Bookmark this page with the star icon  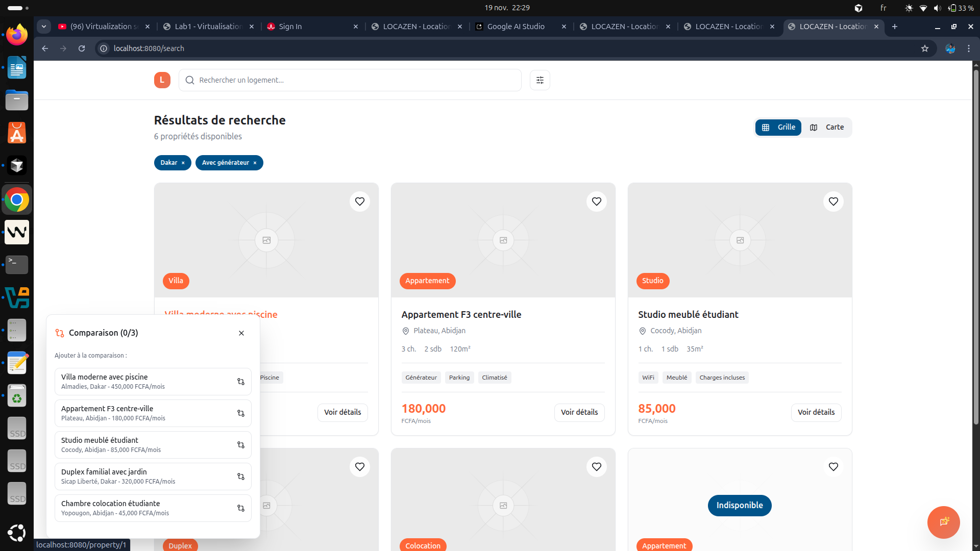924,48
